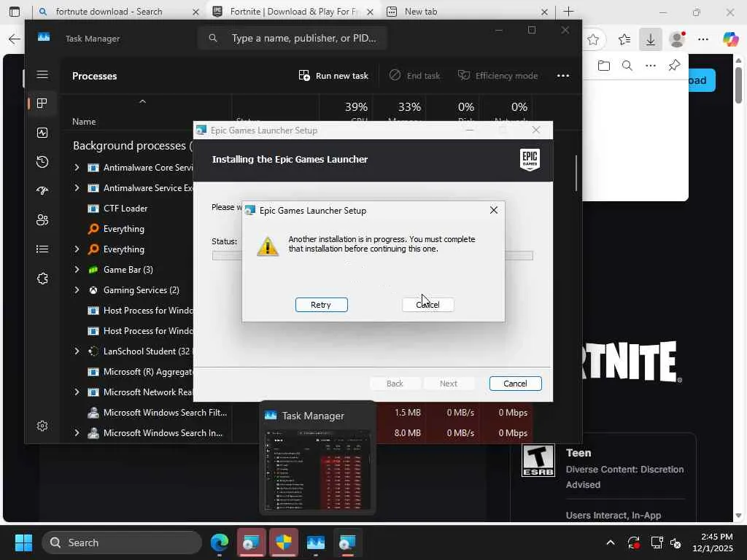Collapse the sort arrow above the Name column
The height and width of the screenshot is (560, 747).
coord(142,101)
